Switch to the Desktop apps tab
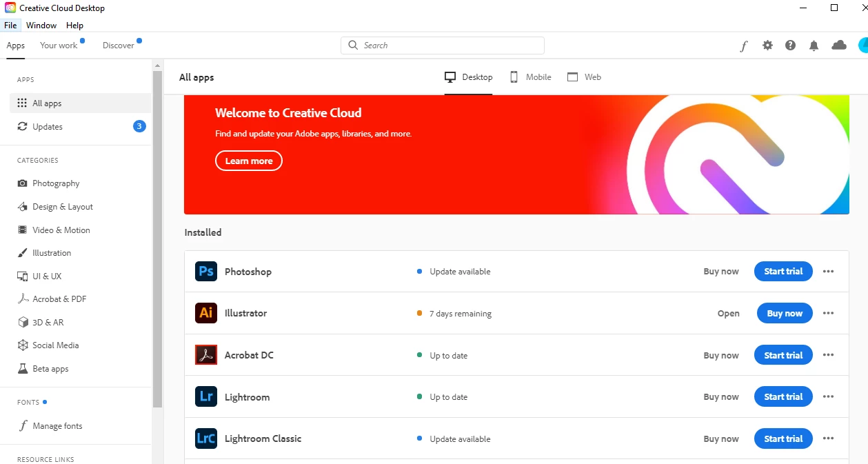 coord(469,77)
